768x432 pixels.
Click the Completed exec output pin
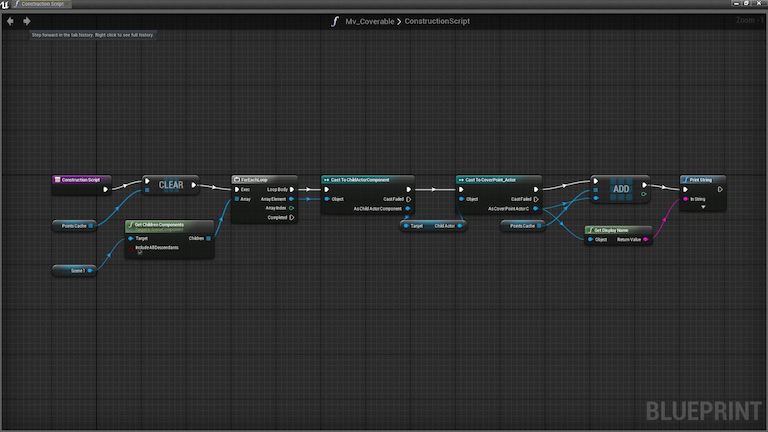(x=292, y=217)
